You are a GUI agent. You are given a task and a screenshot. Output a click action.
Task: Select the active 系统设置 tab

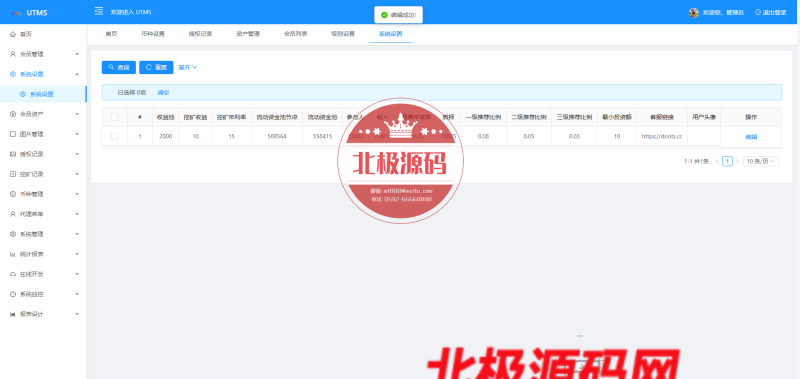pyautogui.click(x=390, y=34)
